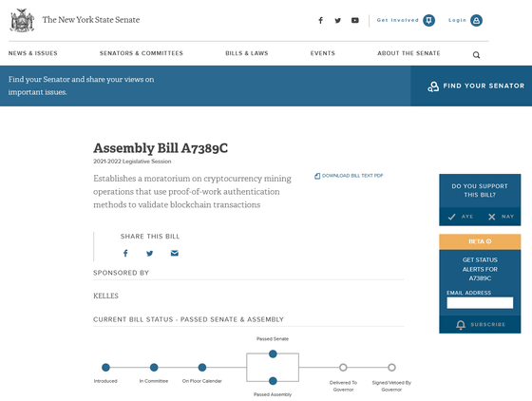This screenshot has height=401, width=532.
Task: Click the Get Status Alerts For A7389C text
Action: point(480,269)
